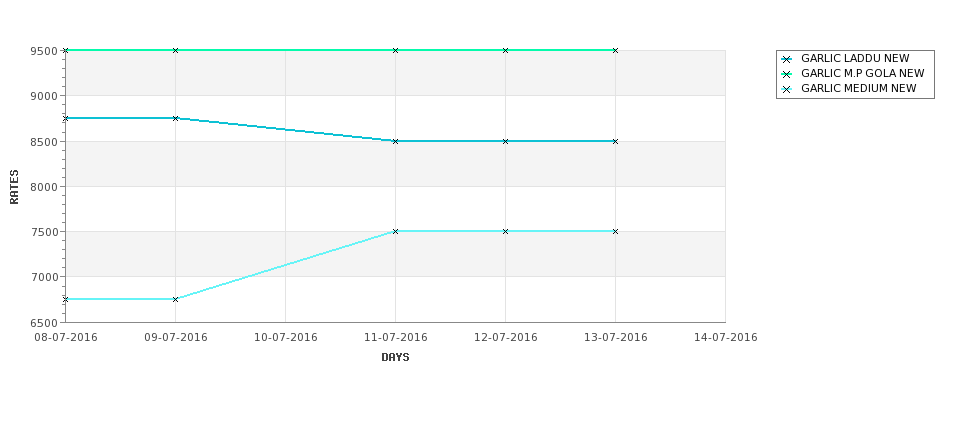This screenshot has width=975, height=429.
Task: Select Medium data point at 6750 on 09-07-2016
Action: 175,300
